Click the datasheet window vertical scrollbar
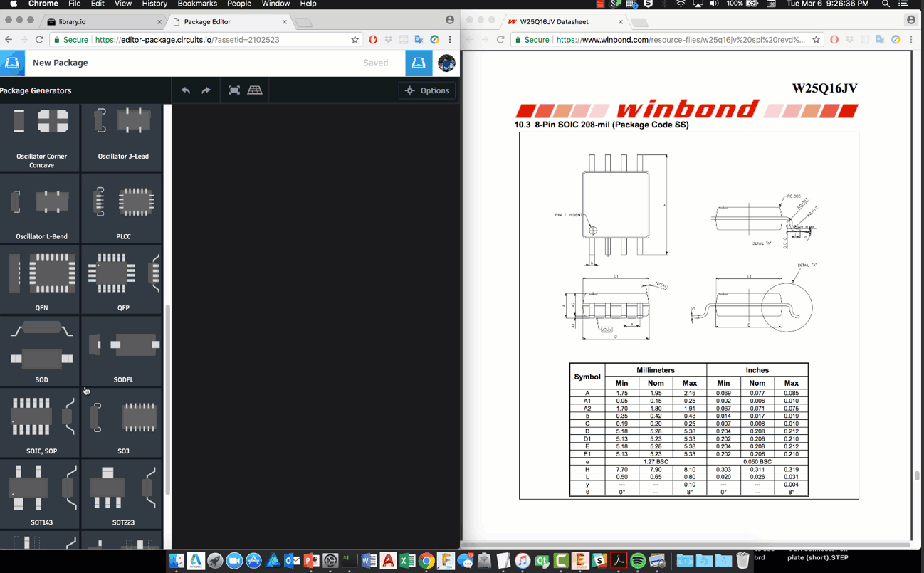The width and height of the screenshot is (924, 573). point(917,476)
